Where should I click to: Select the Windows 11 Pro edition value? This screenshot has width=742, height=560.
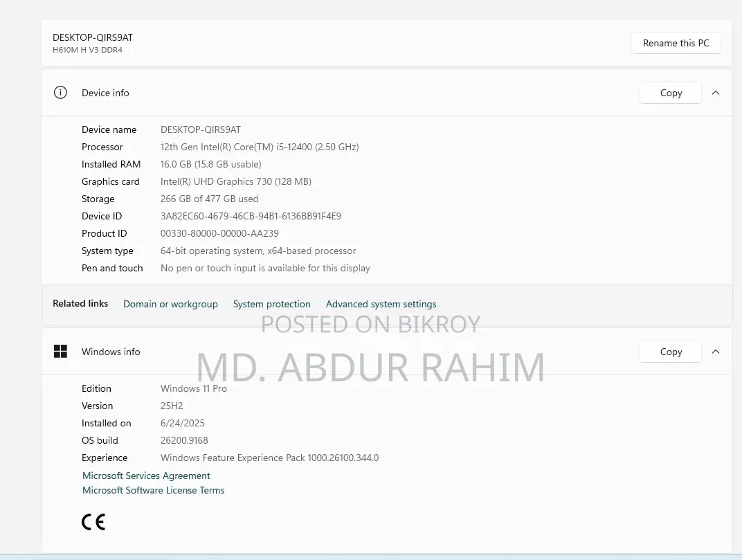tap(194, 388)
